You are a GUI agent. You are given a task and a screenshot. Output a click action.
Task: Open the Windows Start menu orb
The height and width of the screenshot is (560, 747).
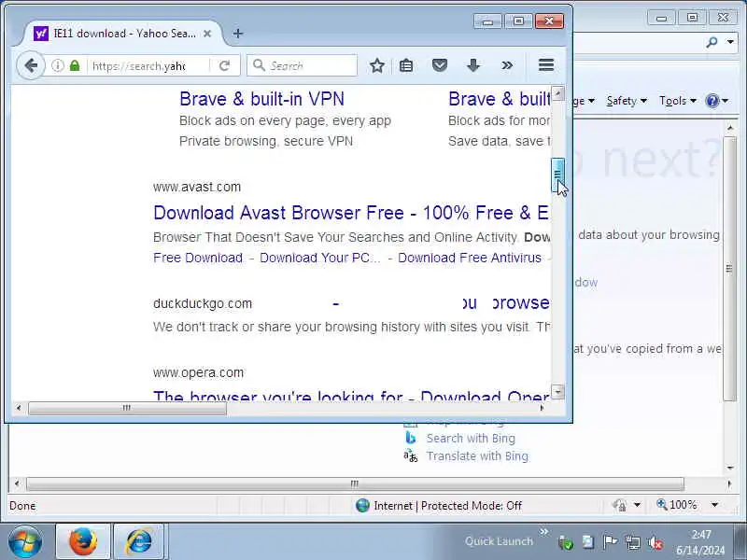[x=25, y=542]
